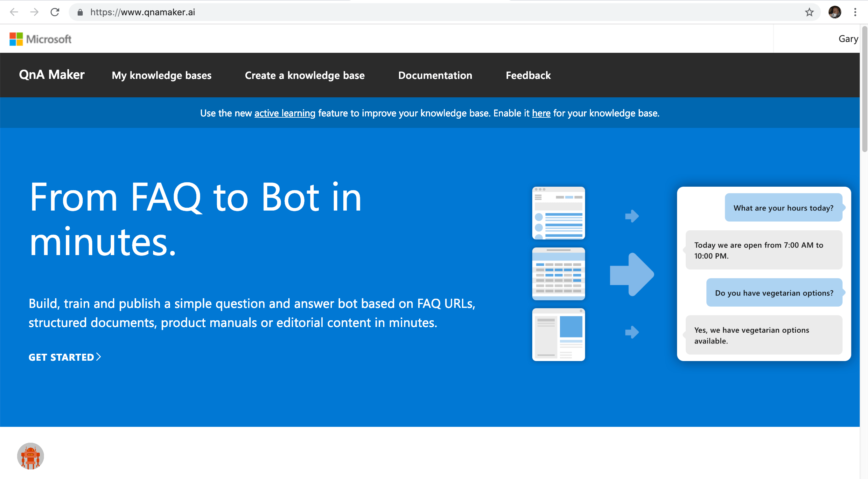Click the browser back arrow
868x479 pixels.
point(13,12)
